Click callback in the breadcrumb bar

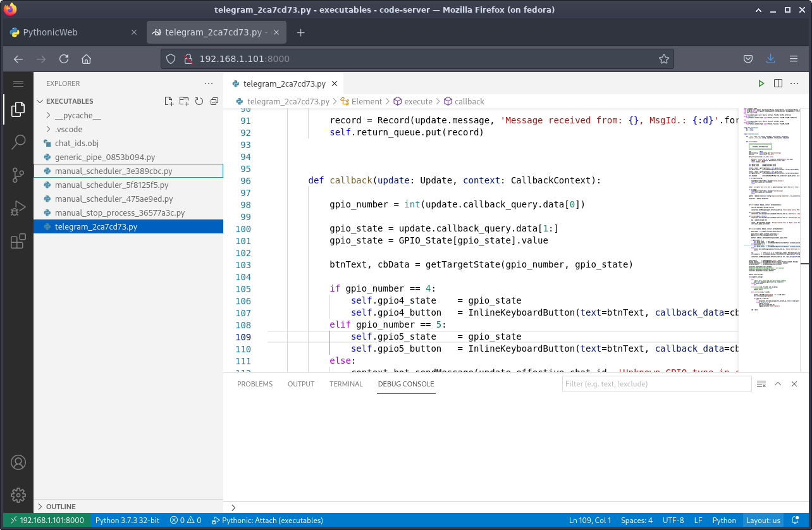469,101
